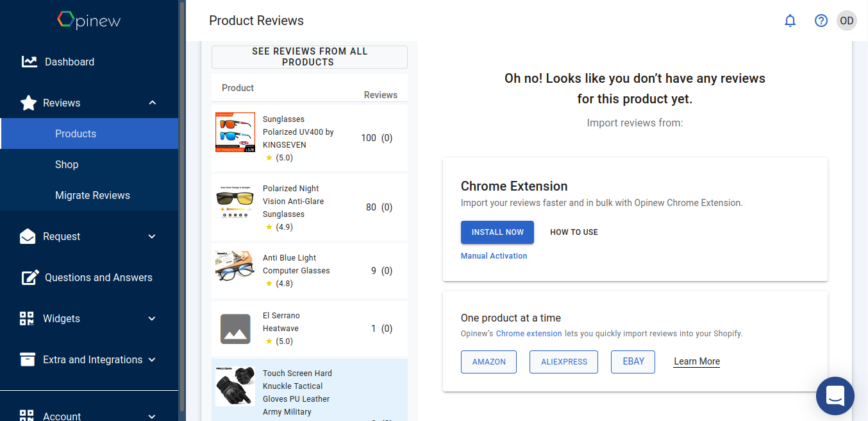Expand the Account menu chevron
Screen dimensions: 868x421
(152, 416)
